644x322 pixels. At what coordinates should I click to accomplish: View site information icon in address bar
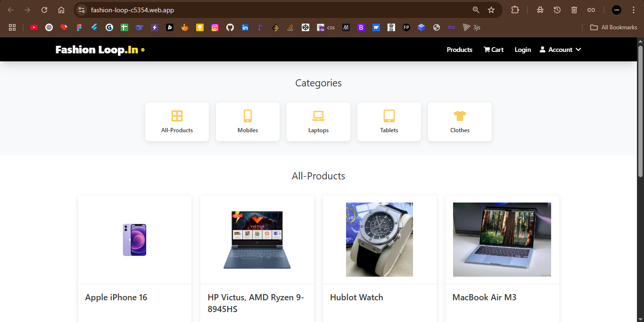click(x=82, y=10)
